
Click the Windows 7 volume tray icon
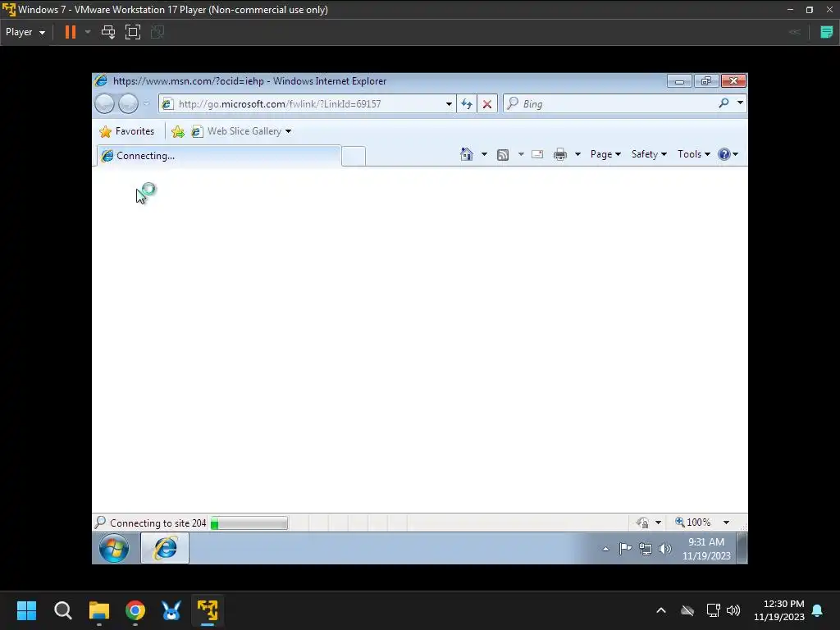pos(664,549)
